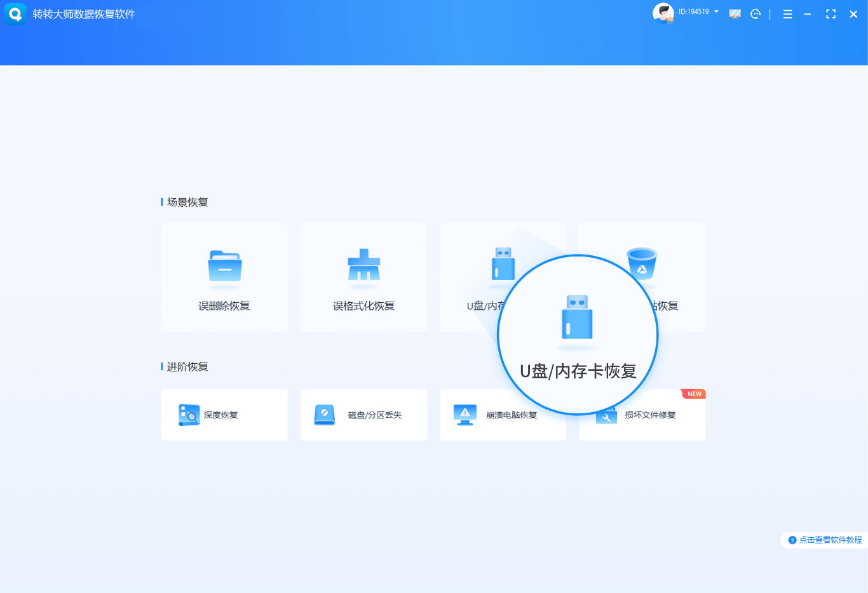Expand the account dropdown arrow beside ID:194519
868x593 pixels.
pyautogui.click(x=716, y=11)
